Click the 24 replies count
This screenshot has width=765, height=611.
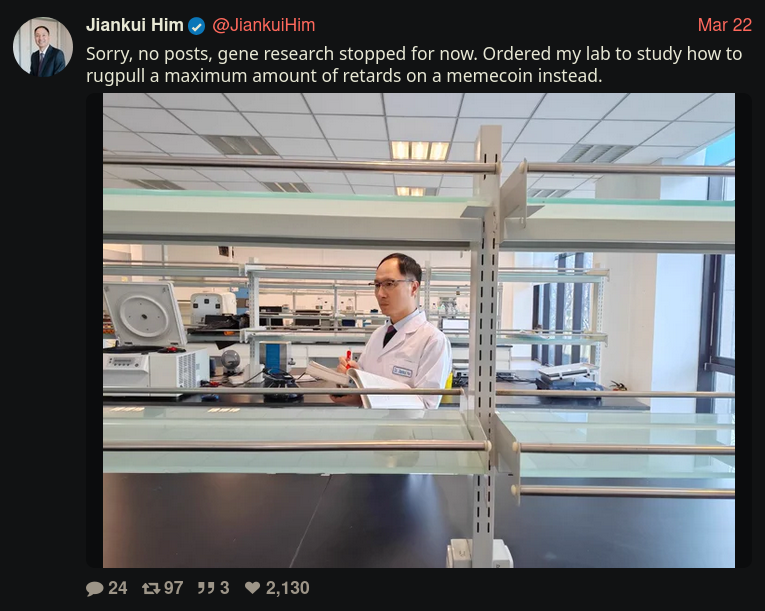[x=118, y=588]
